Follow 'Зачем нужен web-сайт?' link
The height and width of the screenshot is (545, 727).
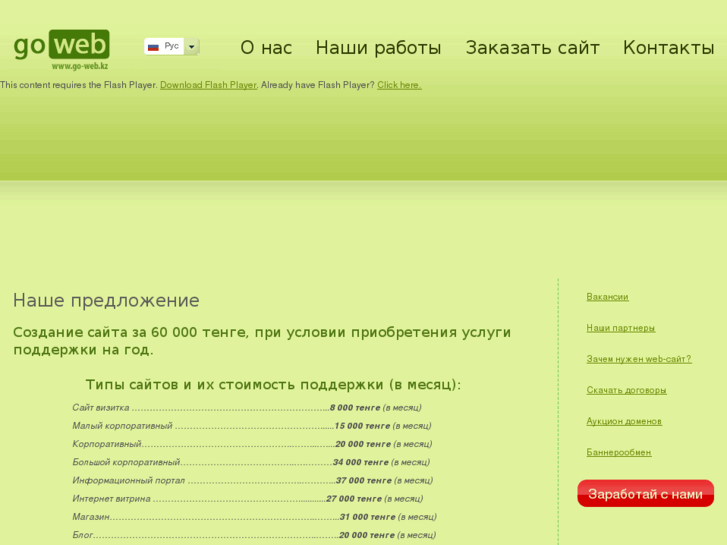pos(639,359)
